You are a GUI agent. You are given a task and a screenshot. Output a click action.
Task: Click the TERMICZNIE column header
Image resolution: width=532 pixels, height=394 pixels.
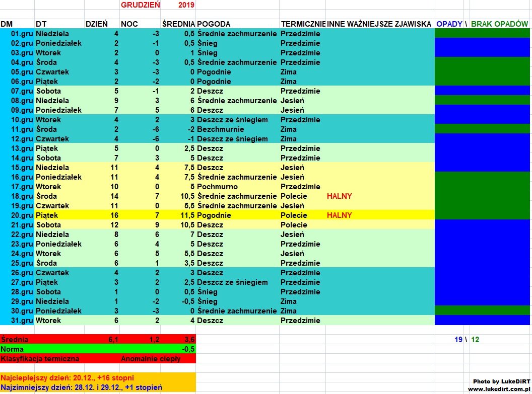[303, 24]
